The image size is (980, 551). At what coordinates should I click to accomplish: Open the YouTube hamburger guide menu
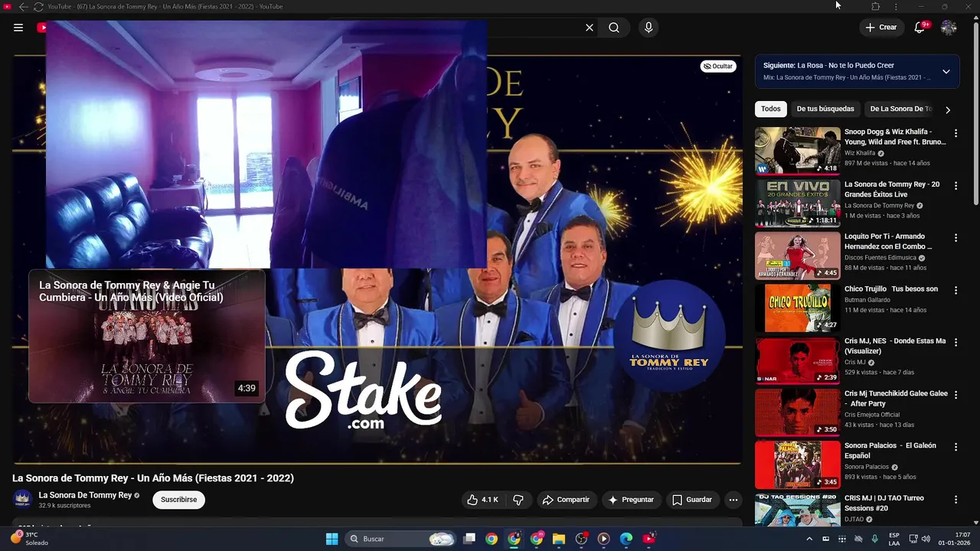click(x=18, y=28)
